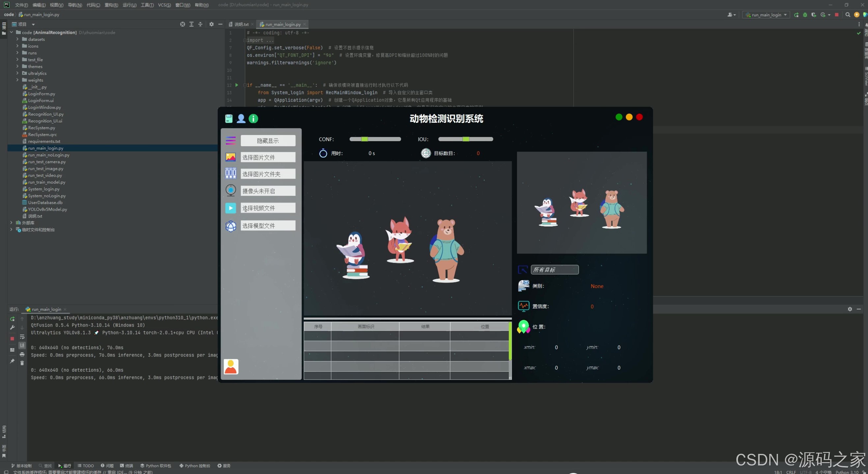Click collapse all icon in project panel
This screenshot has height=474, width=868.
(200, 24)
